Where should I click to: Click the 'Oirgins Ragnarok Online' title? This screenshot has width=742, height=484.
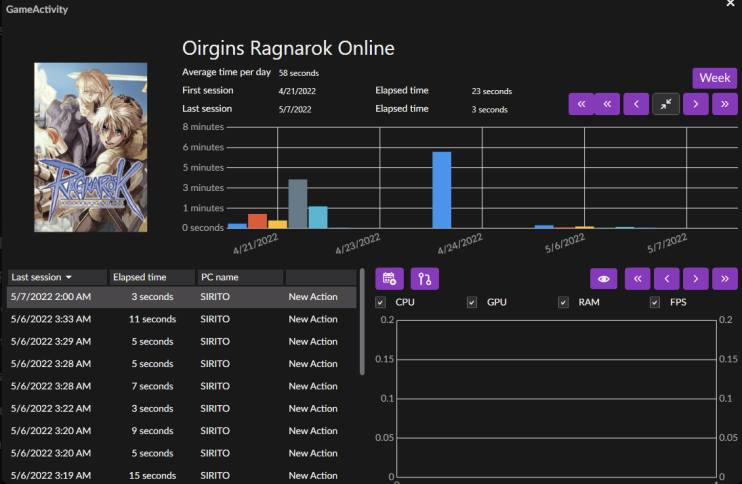click(288, 48)
